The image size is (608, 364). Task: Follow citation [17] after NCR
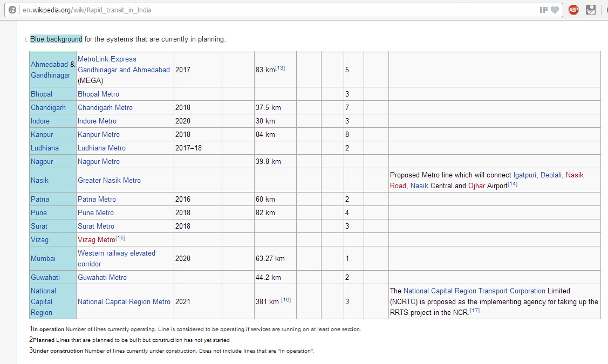tap(475, 311)
